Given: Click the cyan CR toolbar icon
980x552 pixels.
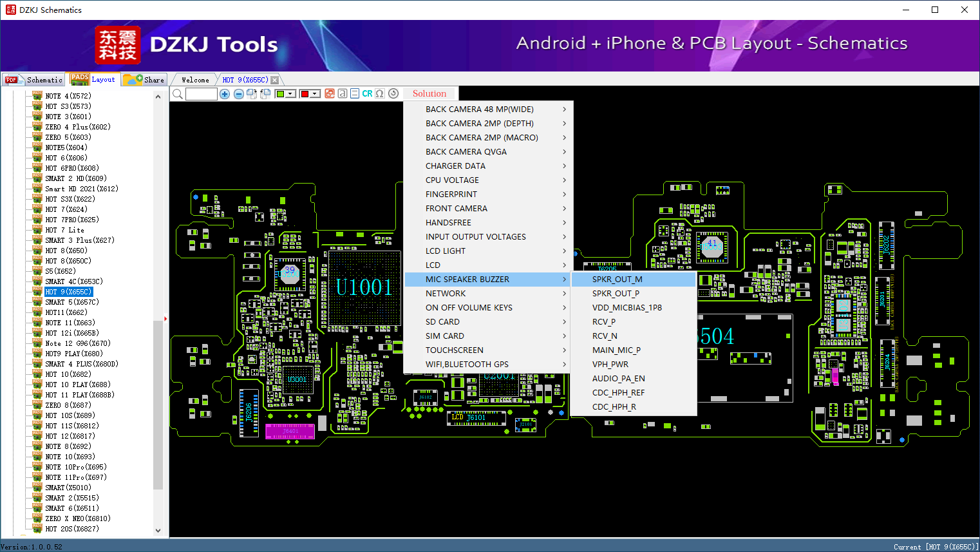Looking at the screenshot, I should [x=367, y=93].
